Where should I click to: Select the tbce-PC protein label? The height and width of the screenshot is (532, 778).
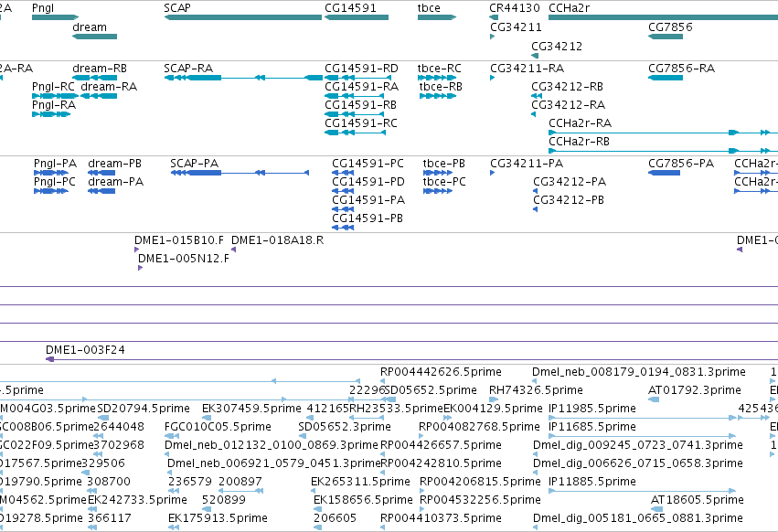444,182
